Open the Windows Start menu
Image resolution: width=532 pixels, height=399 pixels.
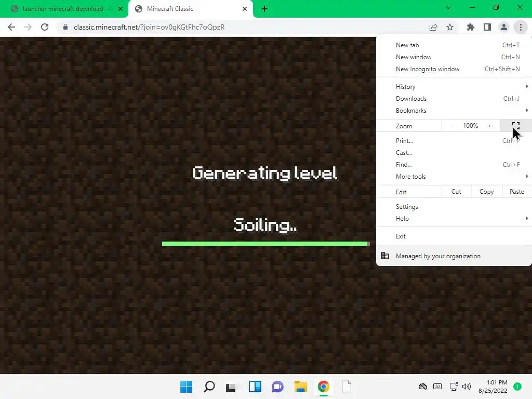(187, 387)
